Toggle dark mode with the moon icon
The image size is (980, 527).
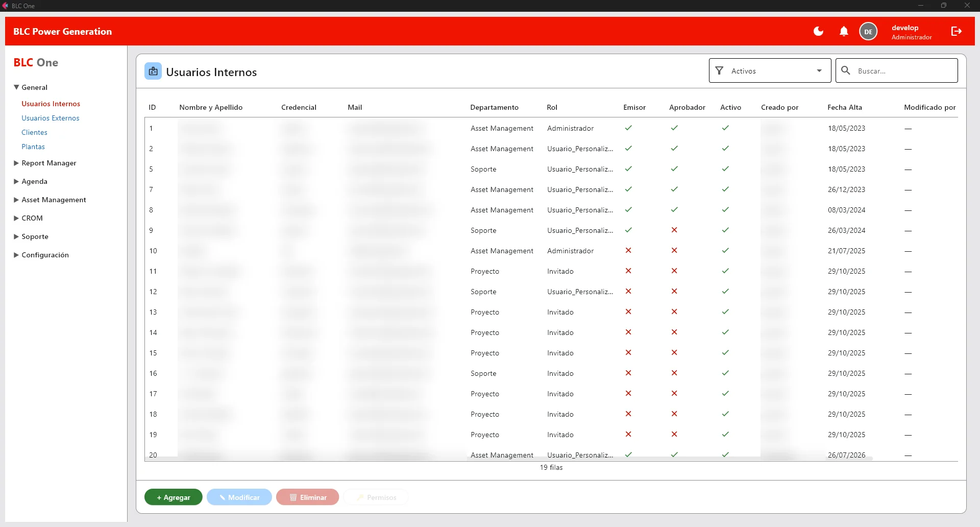tap(818, 31)
